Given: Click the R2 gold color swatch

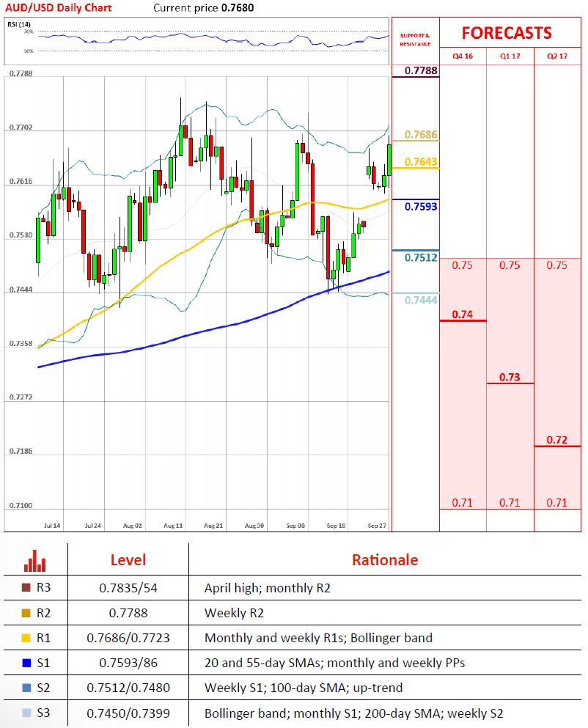Looking at the screenshot, I should [x=26, y=613].
